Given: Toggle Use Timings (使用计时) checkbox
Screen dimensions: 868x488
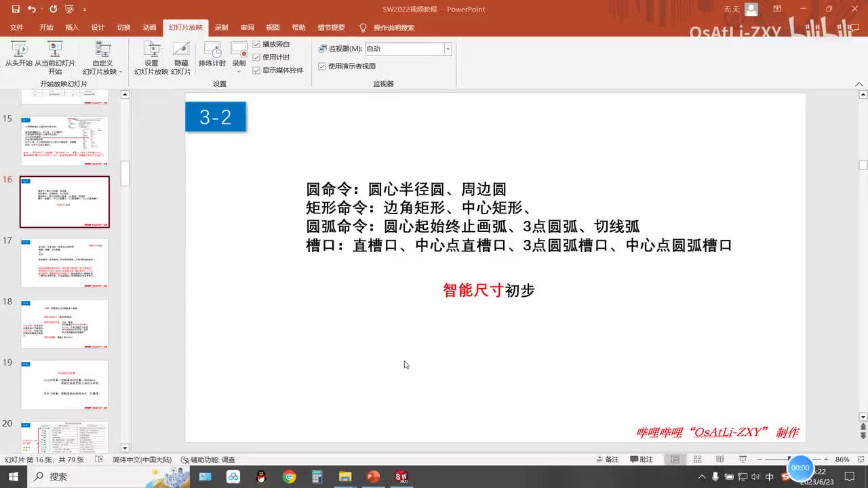Looking at the screenshot, I should (x=271, y=57).
